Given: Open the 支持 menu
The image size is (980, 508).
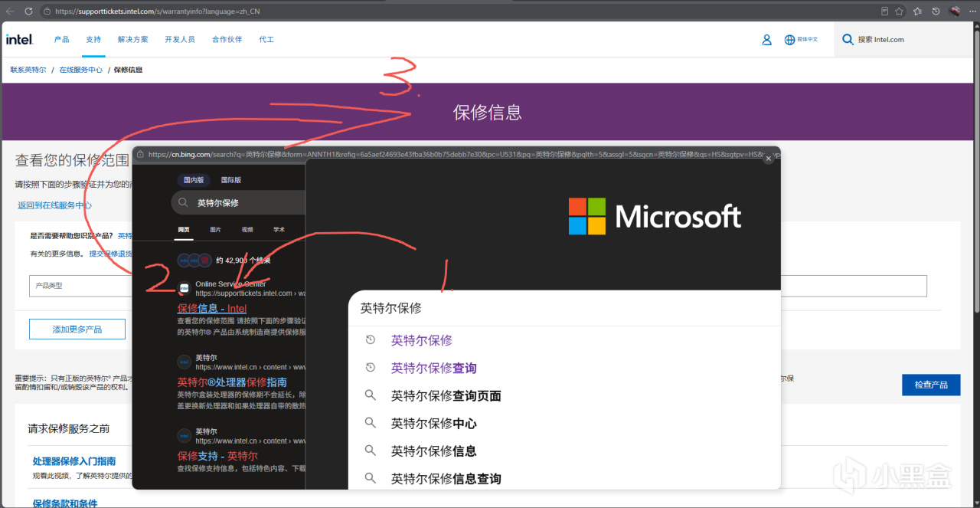Looking at the screenshot, I should (93, 40).
